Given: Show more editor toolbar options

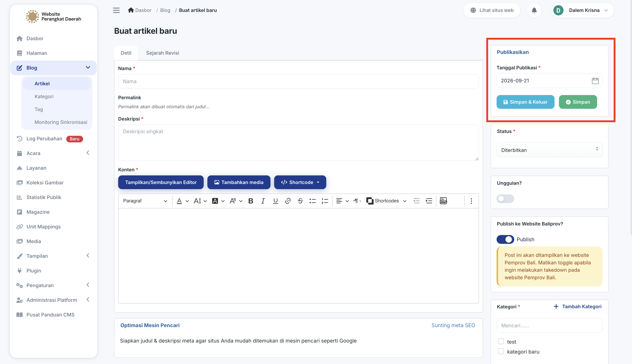Looking at the screenshot, I should tap(471, 201).
